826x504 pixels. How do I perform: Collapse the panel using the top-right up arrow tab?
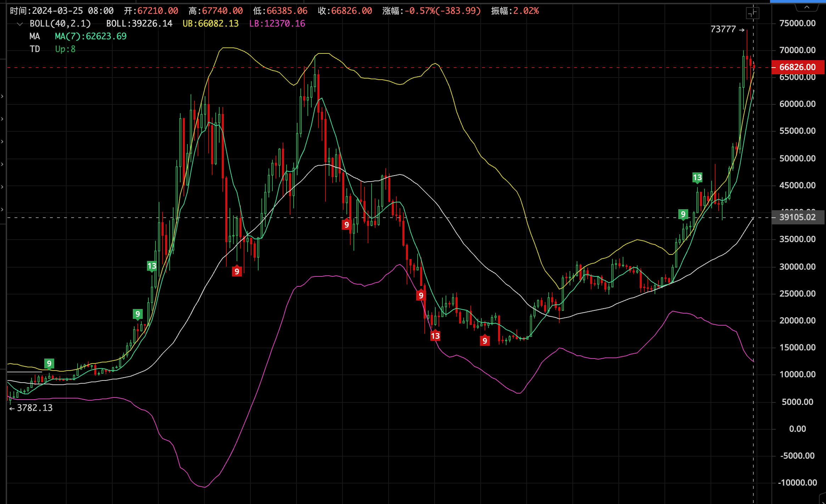click(807, 7)
